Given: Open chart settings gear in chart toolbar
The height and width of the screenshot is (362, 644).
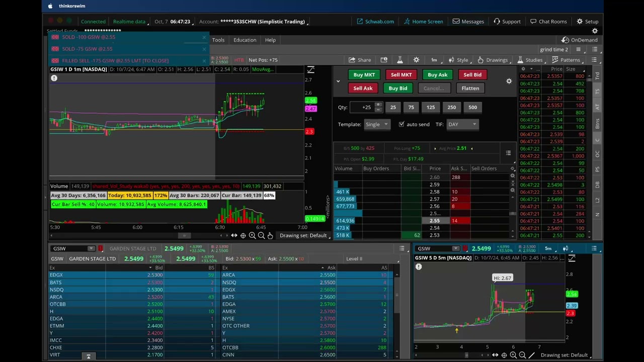Looking at the screenshot, I should (x=416, y=60).
